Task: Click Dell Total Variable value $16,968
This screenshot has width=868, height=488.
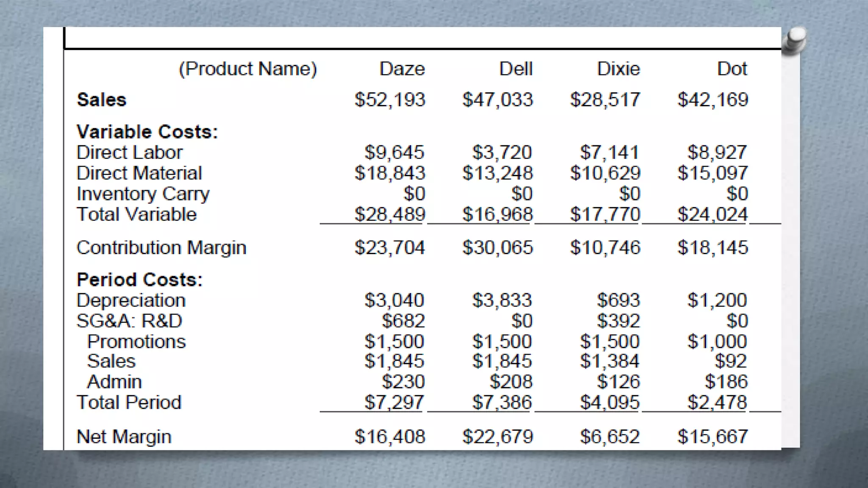Action: pos(498,214)
